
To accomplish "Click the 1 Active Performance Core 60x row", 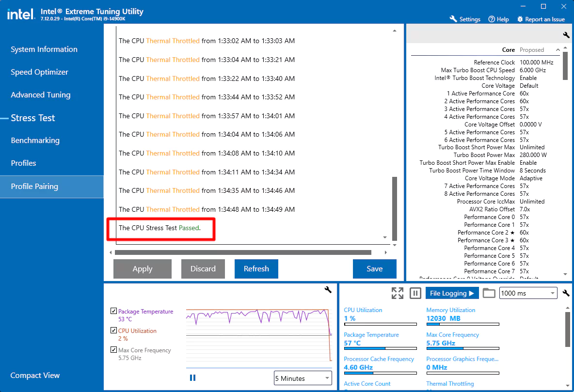I will 487,94.
